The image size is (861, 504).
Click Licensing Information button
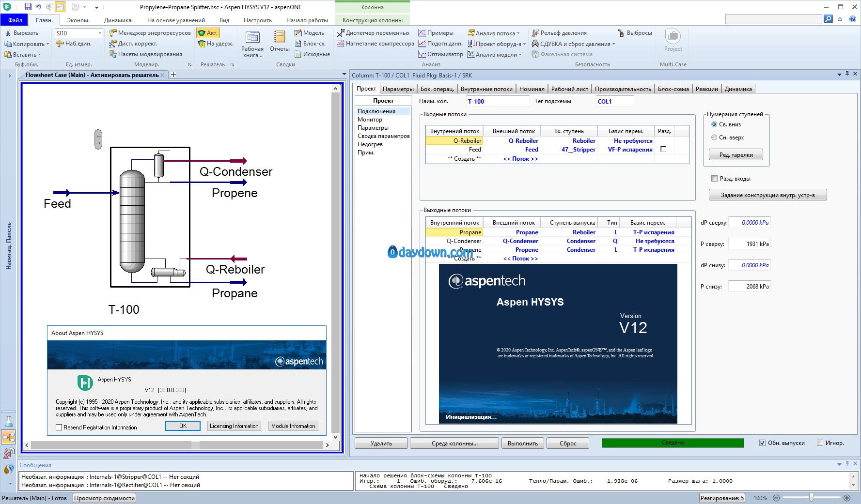234,426
